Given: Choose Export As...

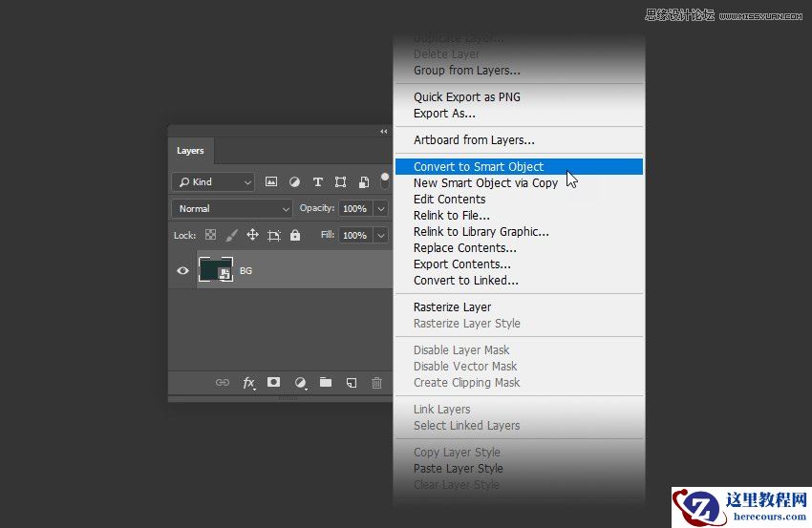Looking at the screenshot, I should (x=519, y=114).
